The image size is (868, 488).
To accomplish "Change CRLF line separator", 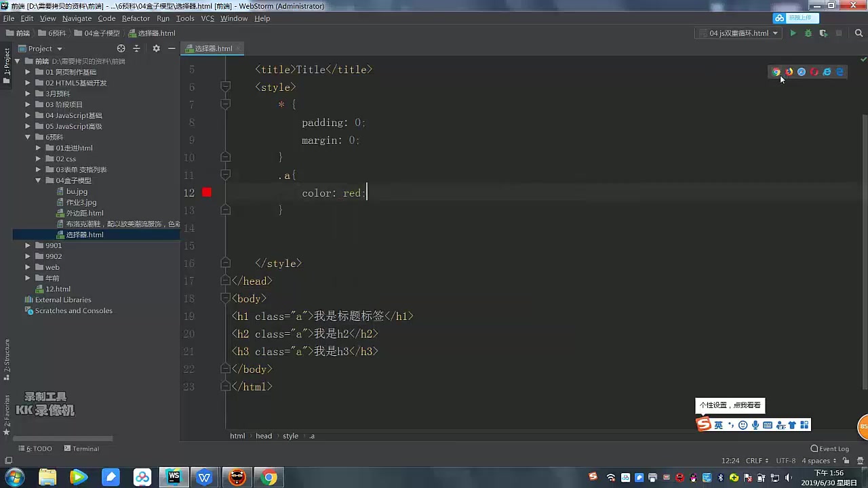I will pyautogui.click(x=757, y=460).
